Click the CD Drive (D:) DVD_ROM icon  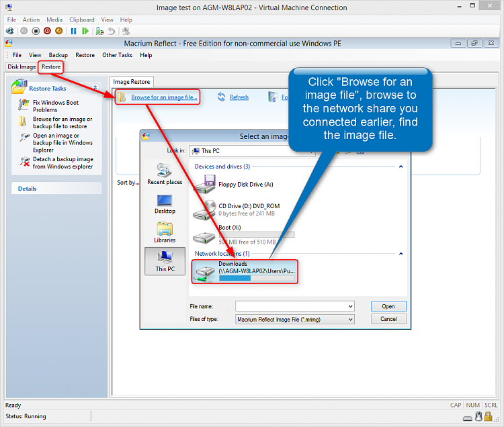205,210
